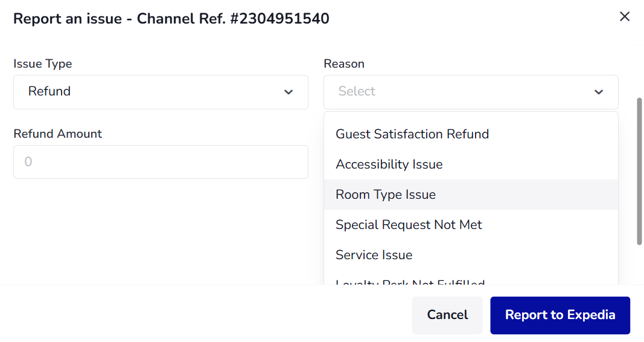Pick Special Request Not Met reason

pyautogui.click(x=471, y=225)
